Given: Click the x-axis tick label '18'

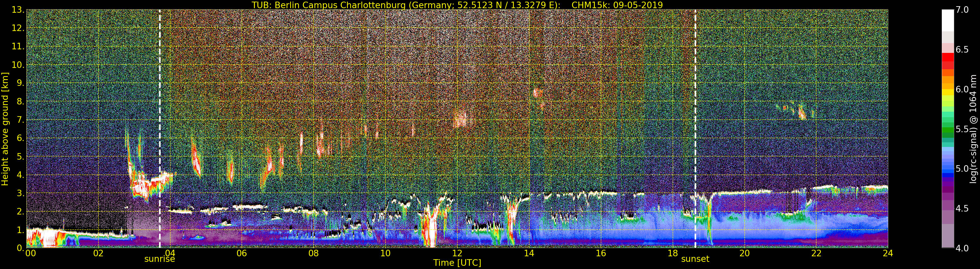Looking at the screenshot, I should click(x=673, y=253).
